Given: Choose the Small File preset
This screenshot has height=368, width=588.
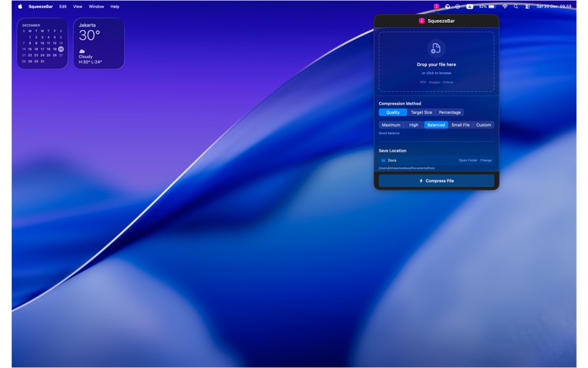Looking at the screenshot, I should (461, 124).
